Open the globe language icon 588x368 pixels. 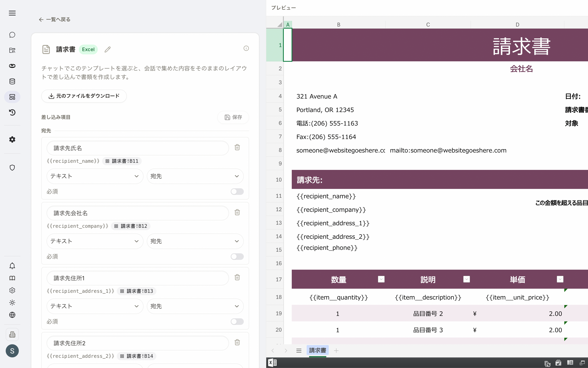12,315
